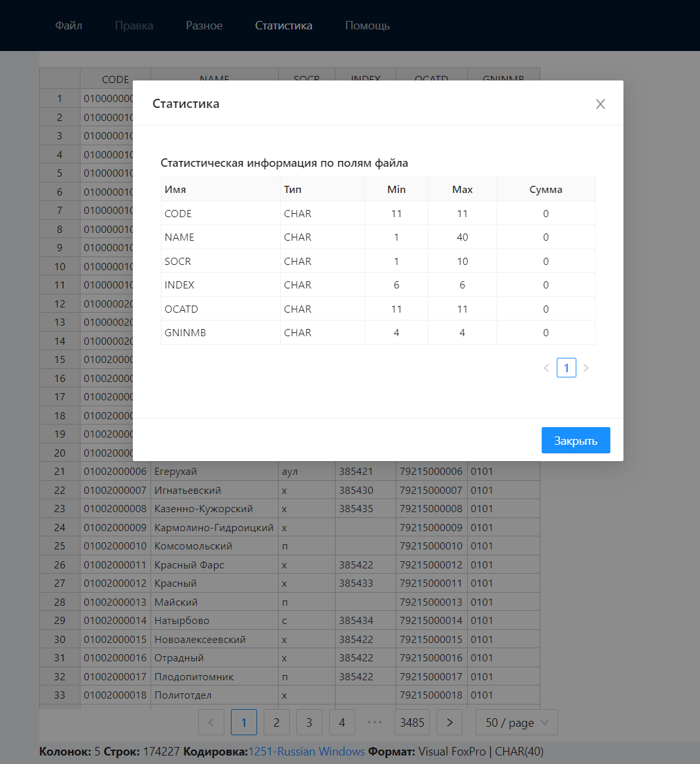Click the expand dots in table pagination
The image size is (700, 764).
click(x=375, y=722)
